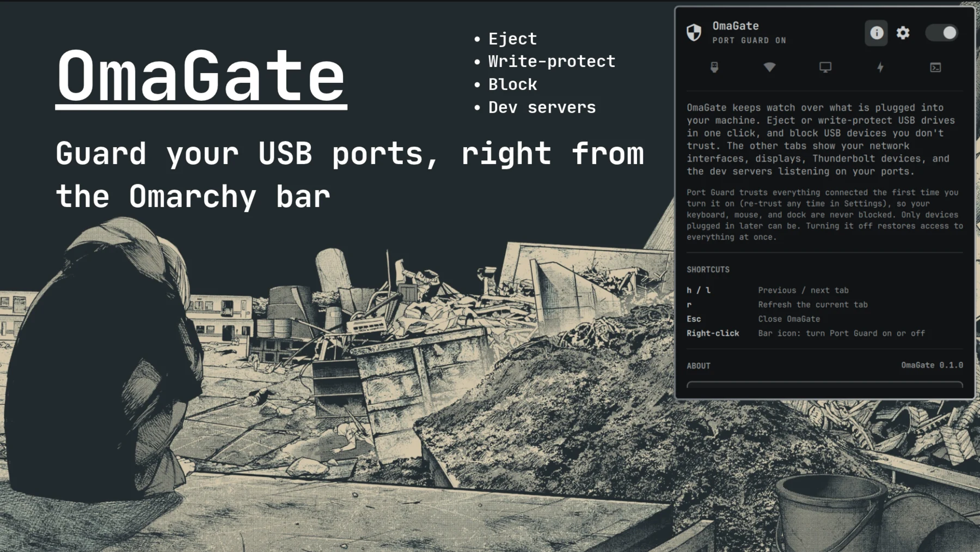Switch to the USB drives tab icon

pos(714,67)
